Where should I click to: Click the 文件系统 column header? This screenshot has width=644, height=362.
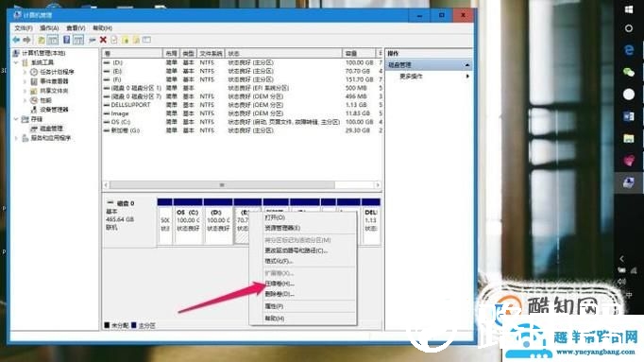click(x=212, y=54)
